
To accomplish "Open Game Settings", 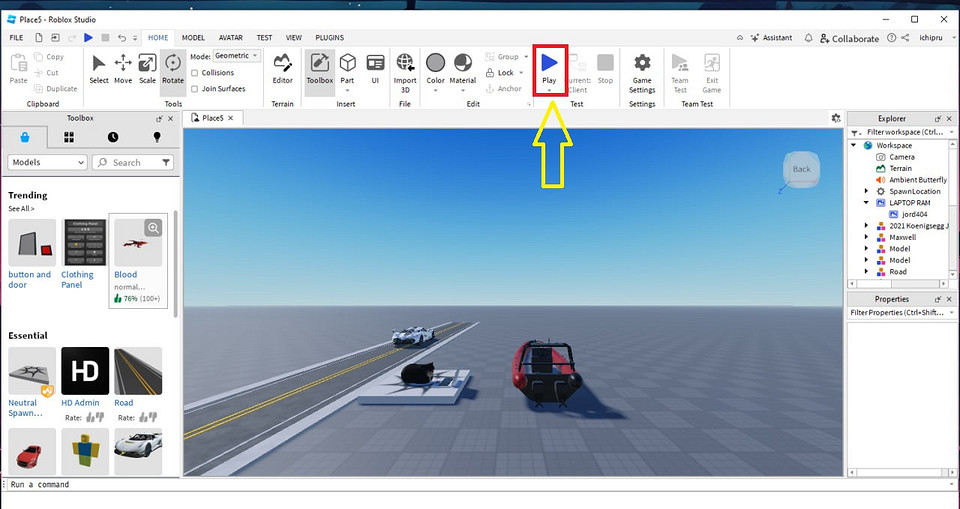I will pyautogui.click(x=642, y=70).
